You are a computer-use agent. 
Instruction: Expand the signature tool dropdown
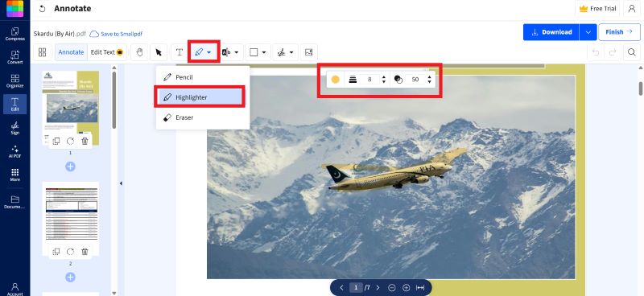291,52
